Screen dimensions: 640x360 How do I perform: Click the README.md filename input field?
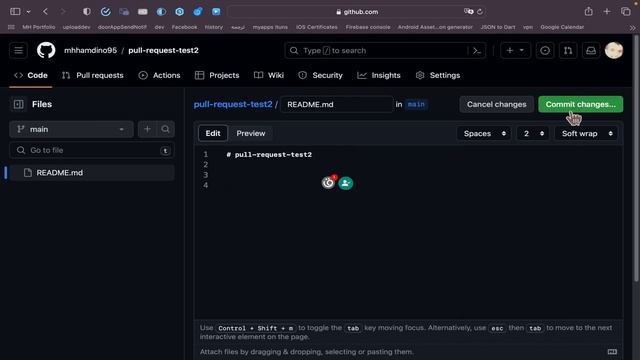[x=336, y=104]
